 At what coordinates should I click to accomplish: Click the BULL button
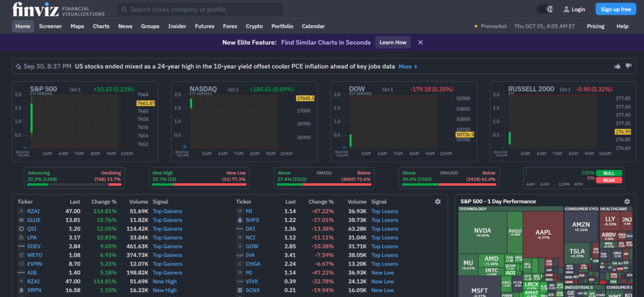click(609, 173)
